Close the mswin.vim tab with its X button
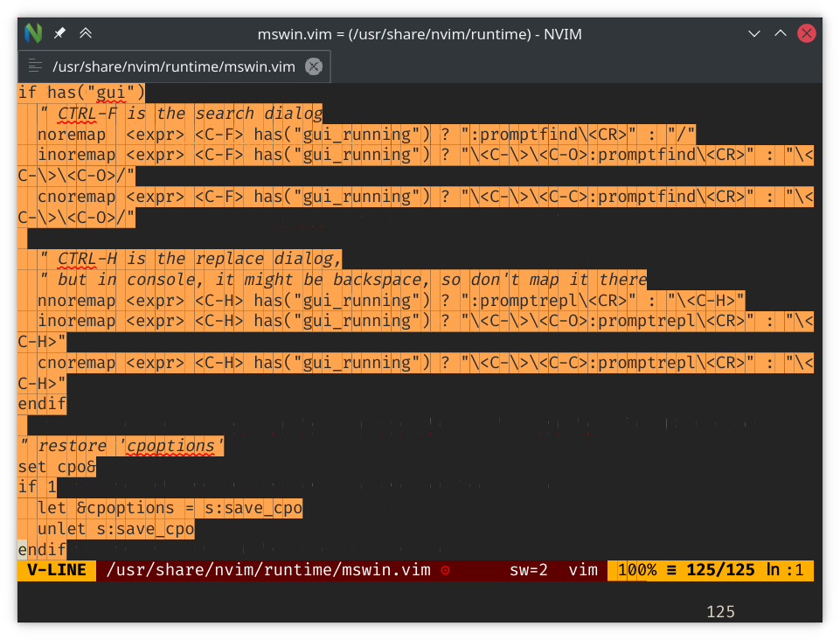 click(313, 66)
